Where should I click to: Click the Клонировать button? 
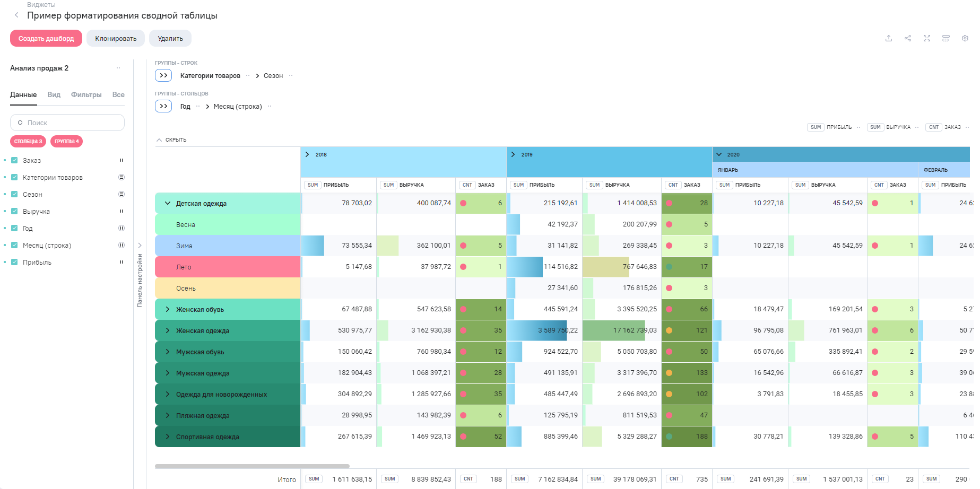pyautogui.click(x=116, y=38)
